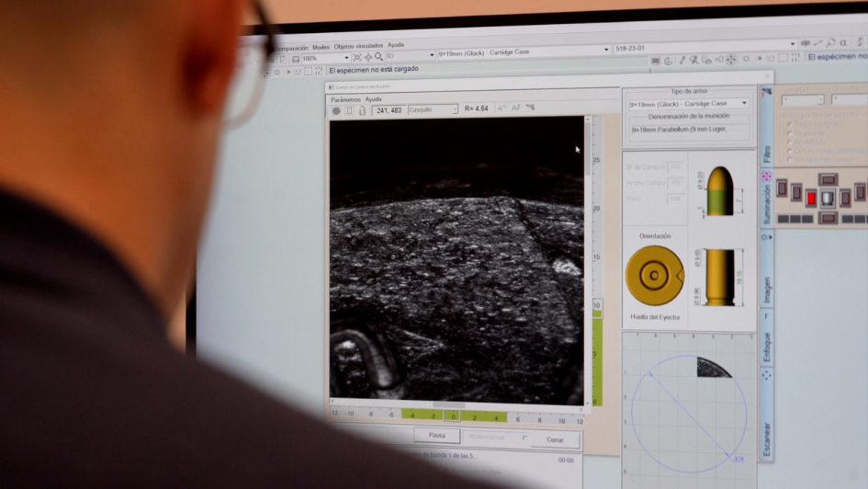Click the horizontal scrollbar under the scan image
Image resolution: width=868 pixels, height=489 pixels.
(x=449, y=404)
